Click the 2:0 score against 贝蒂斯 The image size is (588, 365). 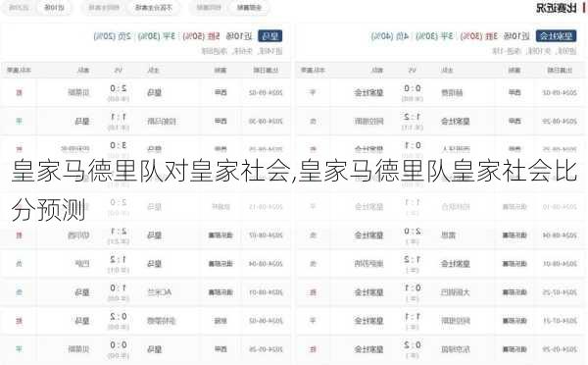(119, 88)
